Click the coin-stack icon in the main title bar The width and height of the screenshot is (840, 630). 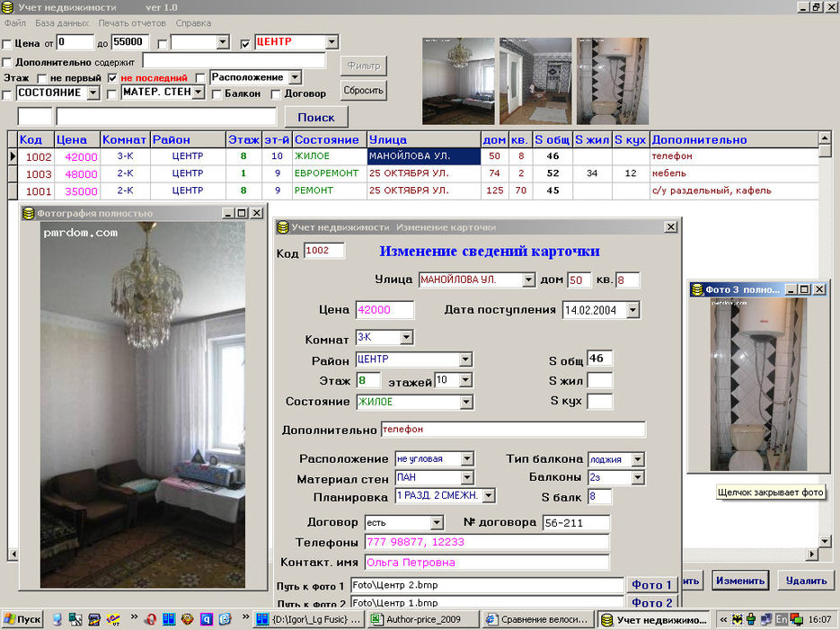click(7, 7)
